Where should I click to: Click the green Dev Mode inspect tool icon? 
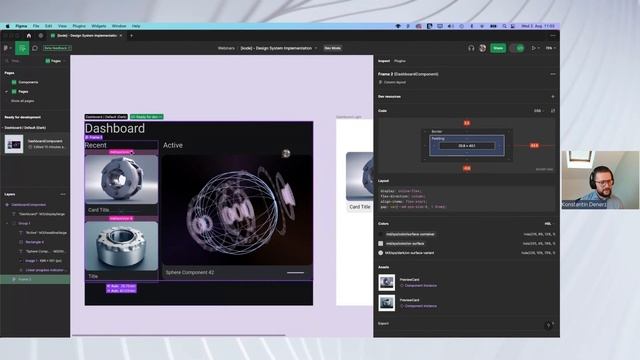tap(22, 48)
